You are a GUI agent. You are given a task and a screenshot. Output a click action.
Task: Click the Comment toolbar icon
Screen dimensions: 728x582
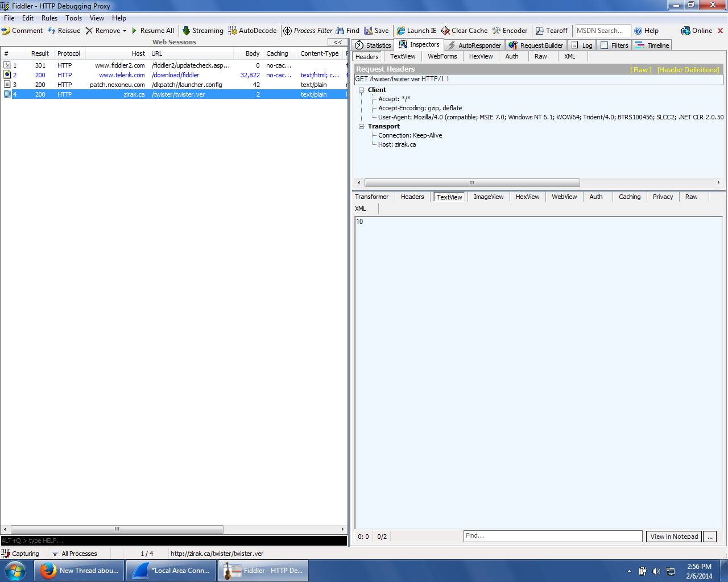[x=22, y=31]
